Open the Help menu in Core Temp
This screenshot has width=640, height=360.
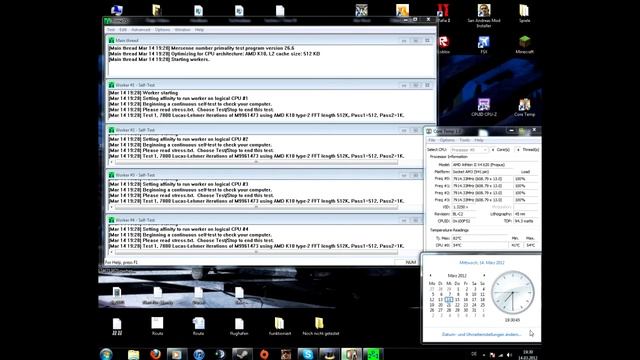tap(479, 140)
